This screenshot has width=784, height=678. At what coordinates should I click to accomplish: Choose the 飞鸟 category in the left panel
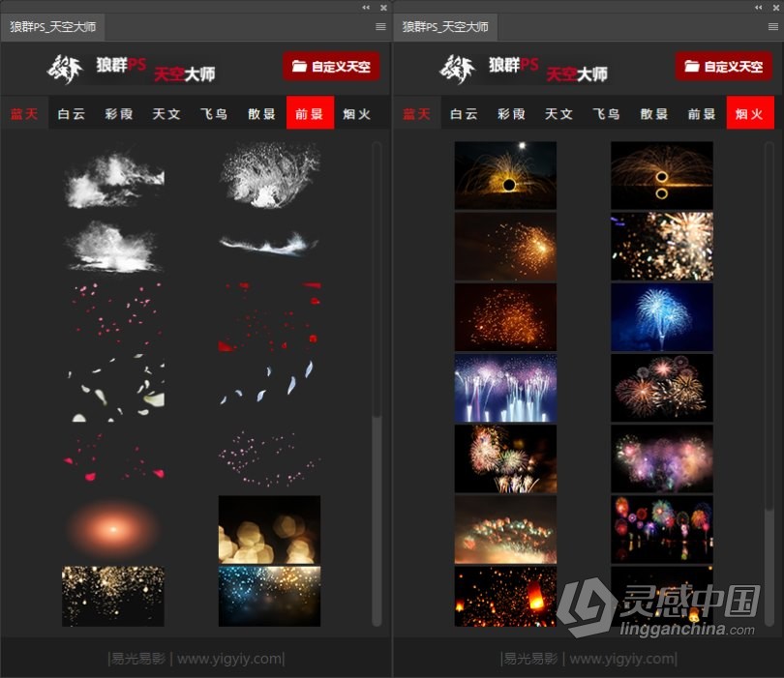point(214,113)
